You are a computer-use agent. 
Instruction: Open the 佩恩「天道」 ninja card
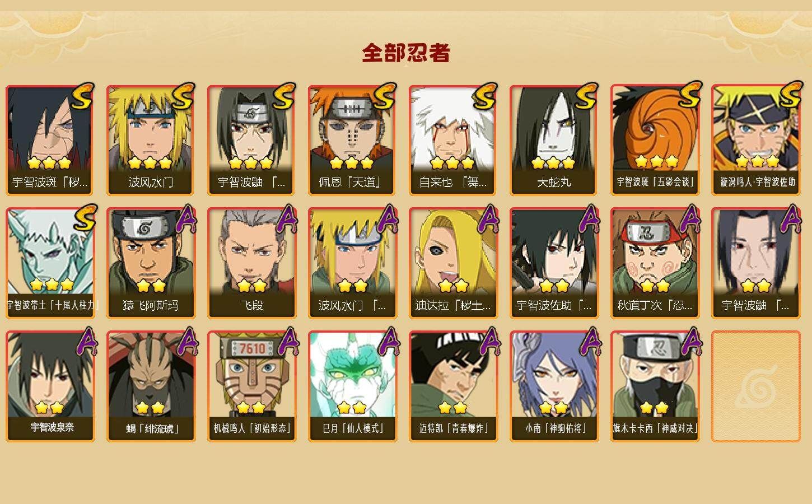coord(352,140)
